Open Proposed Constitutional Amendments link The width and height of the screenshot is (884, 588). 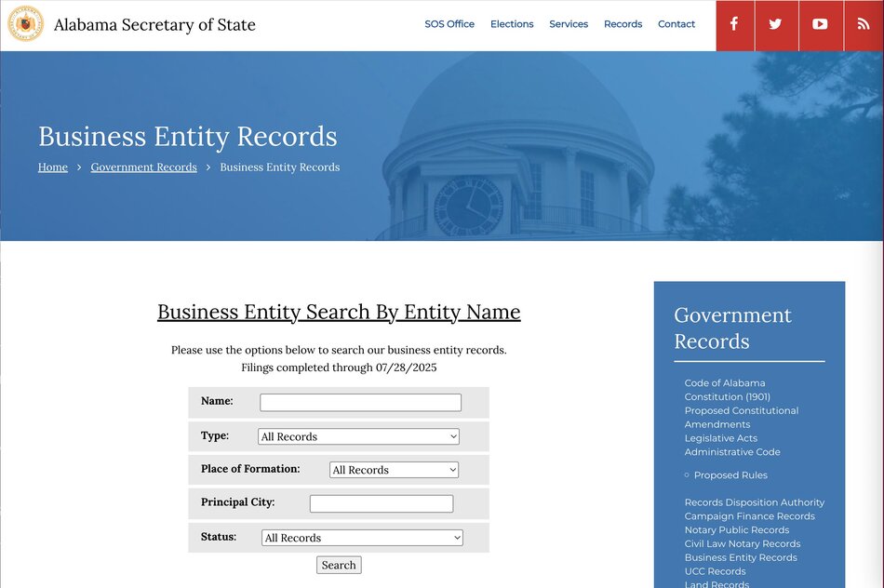[742, 417]
